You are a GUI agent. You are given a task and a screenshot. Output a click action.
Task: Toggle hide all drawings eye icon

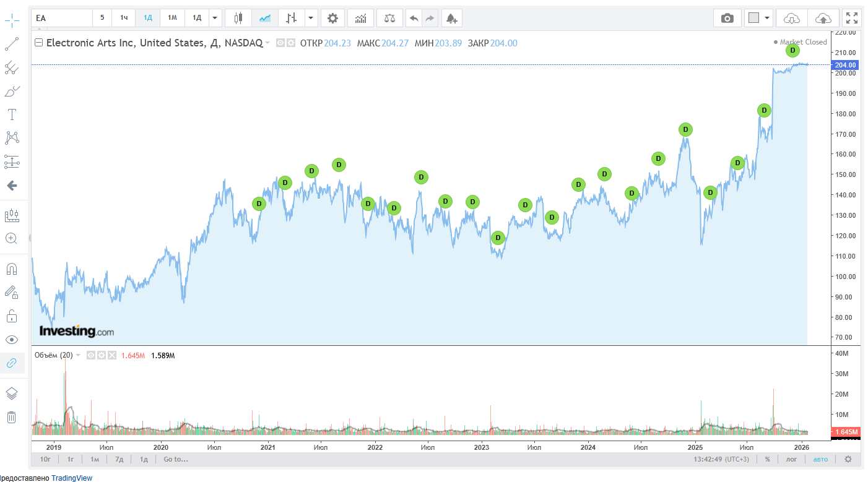(12, 340)
